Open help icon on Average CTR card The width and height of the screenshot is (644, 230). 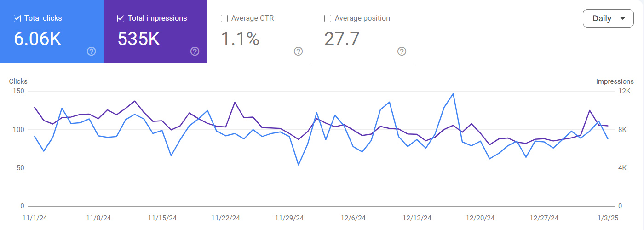tap(298, 51)
